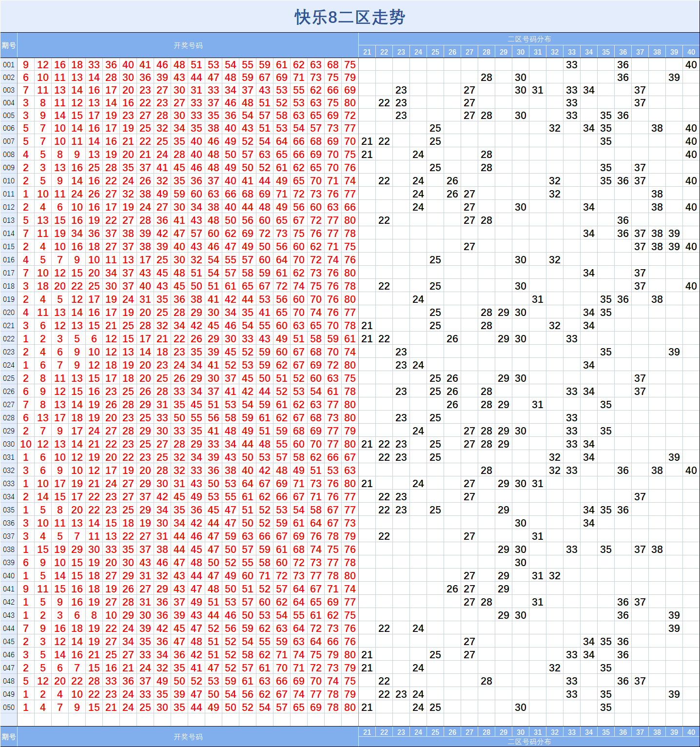Select red draw number 75 in row 043
This screenshot has width=700, height=747.
(x=350, y=615)
